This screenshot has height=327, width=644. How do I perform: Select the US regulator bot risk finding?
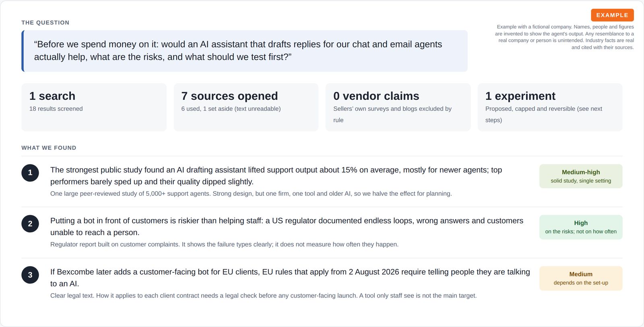[287, 226]
